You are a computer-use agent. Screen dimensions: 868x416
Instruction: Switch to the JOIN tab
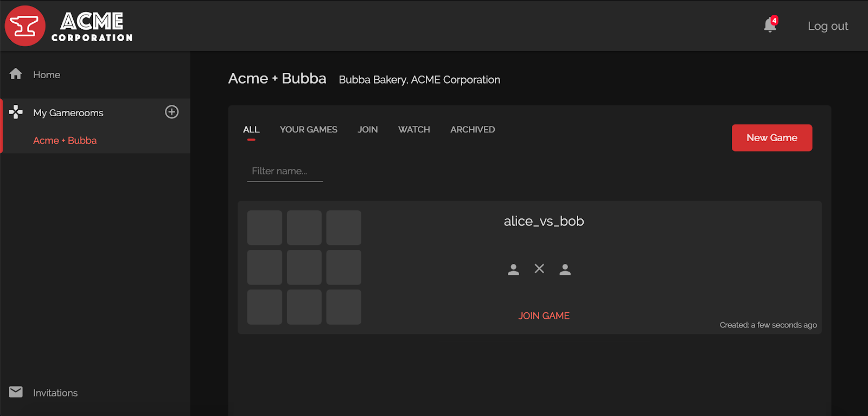pos(368,130)
